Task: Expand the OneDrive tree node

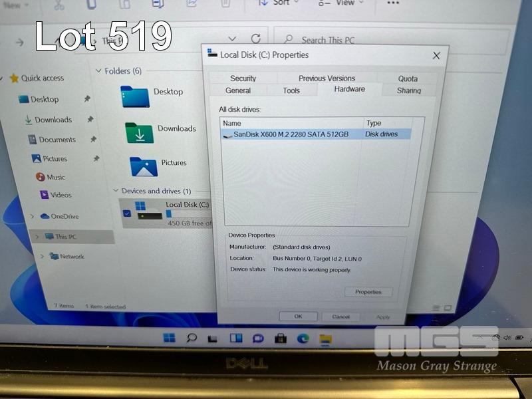Action: coord(32,216)
